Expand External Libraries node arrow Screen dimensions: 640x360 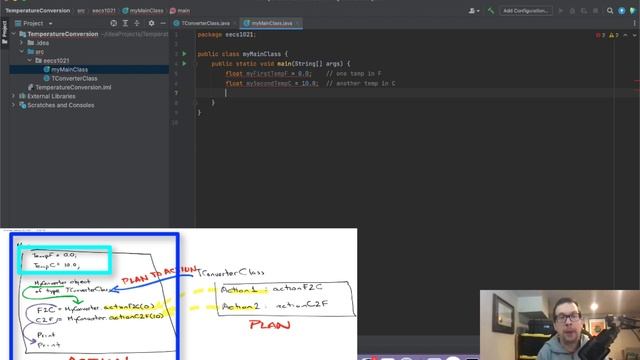point(13,96)
